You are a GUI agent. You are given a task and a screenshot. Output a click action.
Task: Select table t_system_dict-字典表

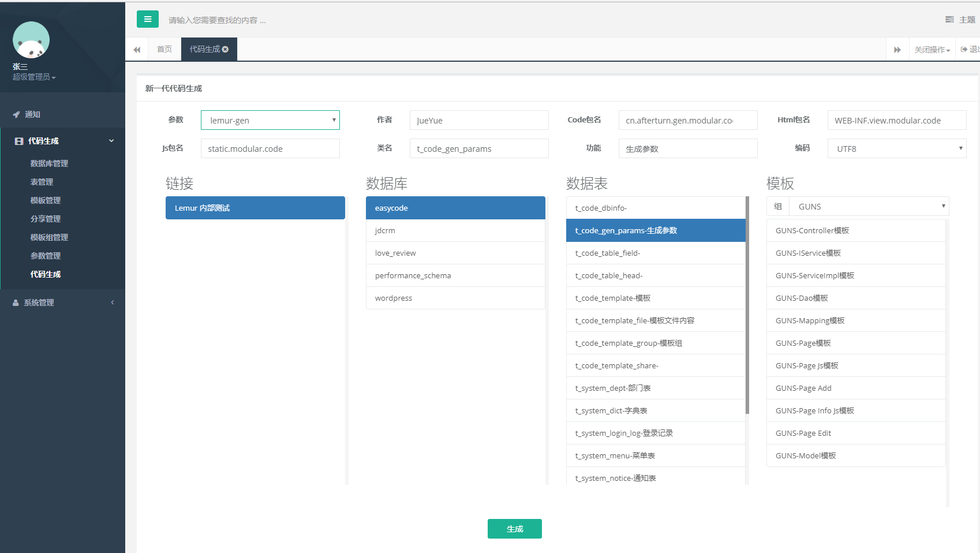tap(656, 410)
